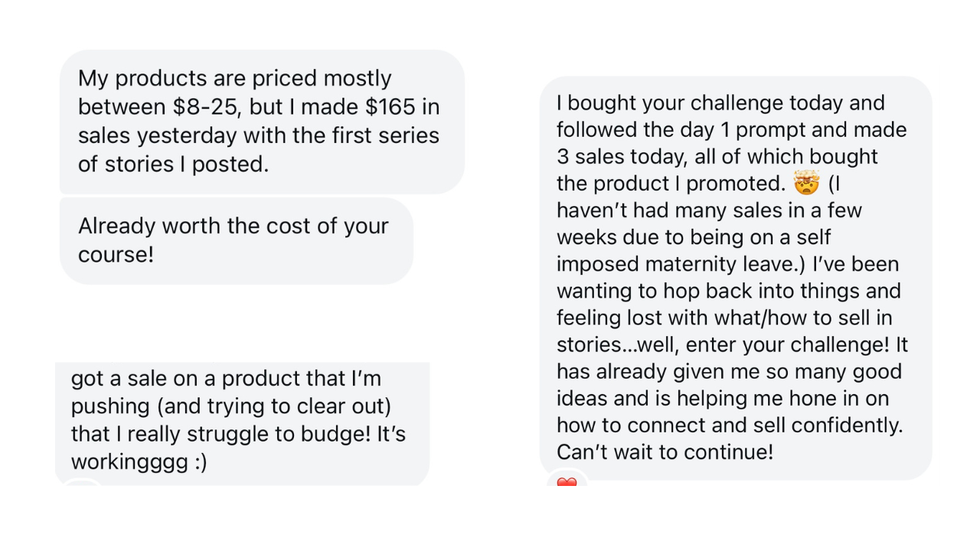Tap the red heart reaction under challenge message
Screen dimensions: 980x551
(567, 482)
